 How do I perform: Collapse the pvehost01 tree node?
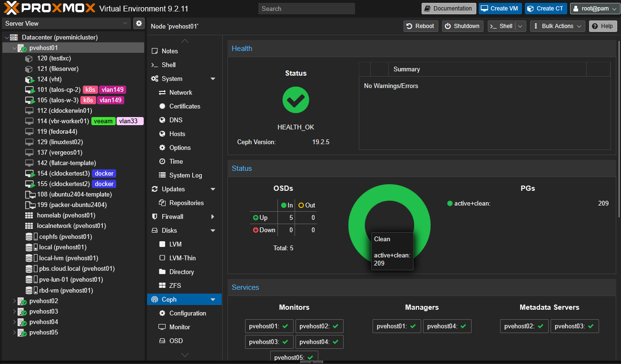click(x=14, y=48)
